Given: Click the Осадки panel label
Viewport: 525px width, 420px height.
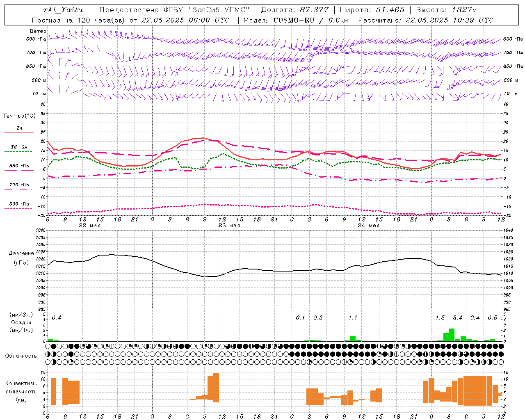Looking at the screenshot, I should (x=21, y=322).
